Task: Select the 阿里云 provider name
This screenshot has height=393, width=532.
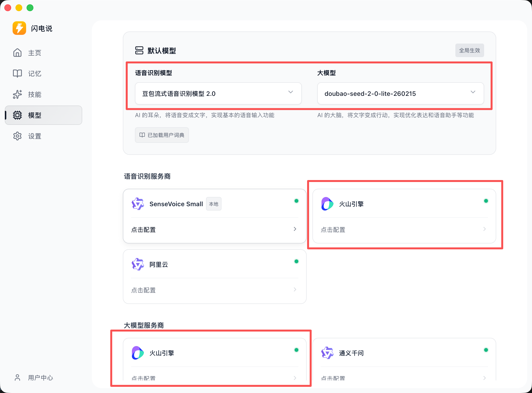Action: pyautogui.click(x=159, y=265)
